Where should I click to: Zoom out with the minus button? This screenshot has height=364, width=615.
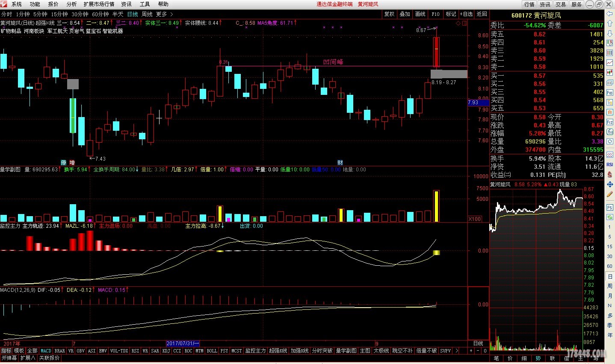coord(478,351)
